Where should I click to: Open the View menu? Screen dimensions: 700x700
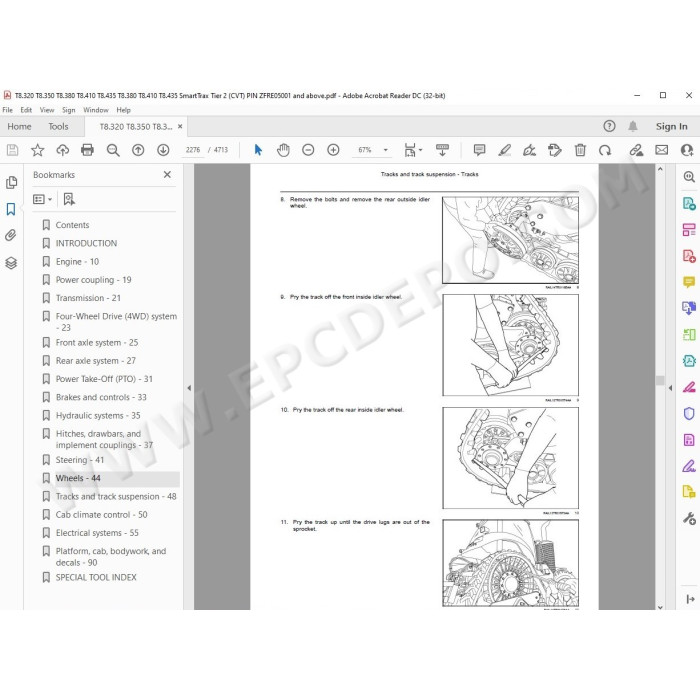pos(47,110)
